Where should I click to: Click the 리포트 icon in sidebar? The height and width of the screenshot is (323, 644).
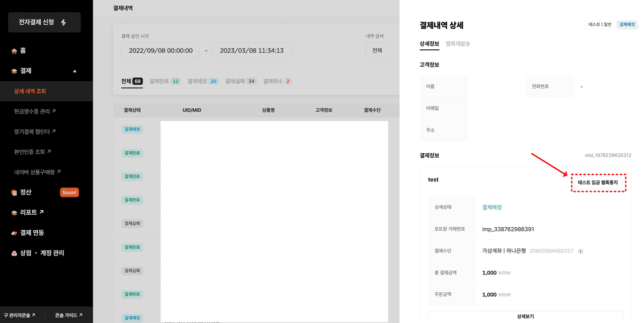click(14, 213)
